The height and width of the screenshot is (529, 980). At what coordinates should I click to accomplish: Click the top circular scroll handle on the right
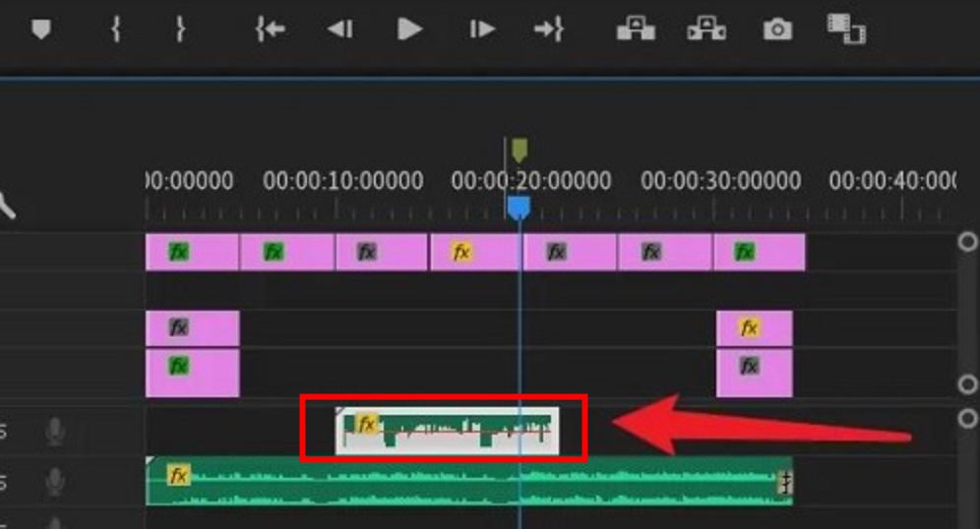968,242
